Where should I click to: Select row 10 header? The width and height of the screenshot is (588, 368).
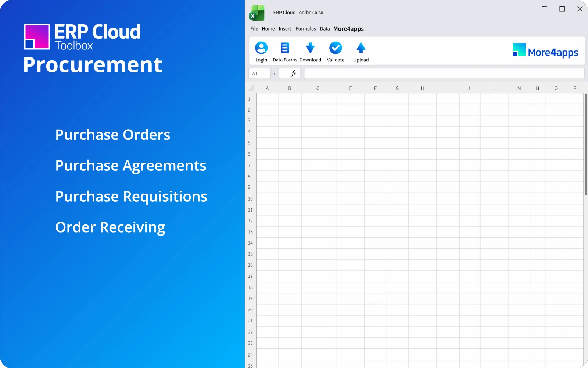point(250,199)
